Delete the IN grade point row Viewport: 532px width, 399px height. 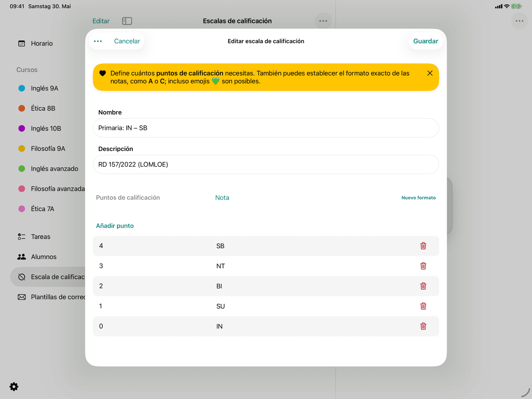423,326
